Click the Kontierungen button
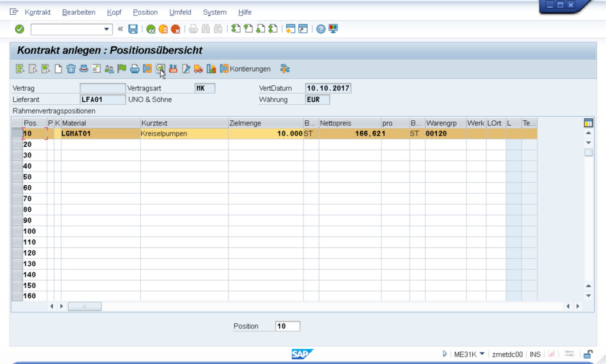This screenshot has width=606, height=364. coord(245,69)
